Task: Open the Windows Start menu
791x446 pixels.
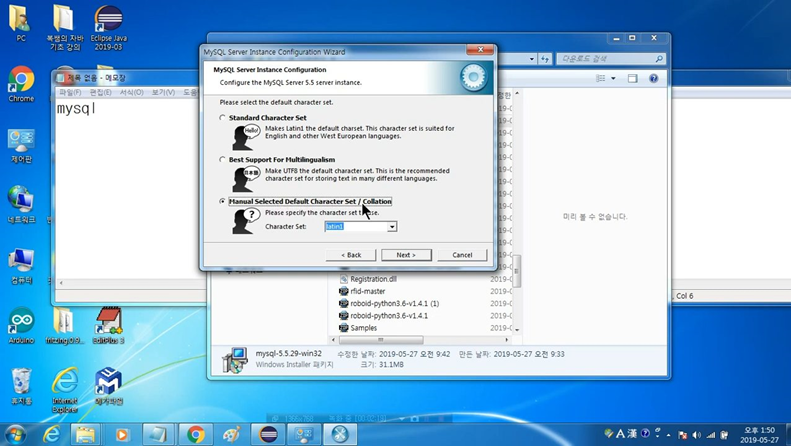Action: (15, 434)
